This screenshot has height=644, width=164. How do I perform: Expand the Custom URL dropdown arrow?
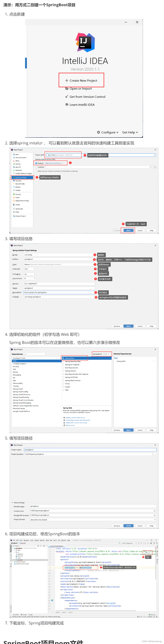point(151,167)
